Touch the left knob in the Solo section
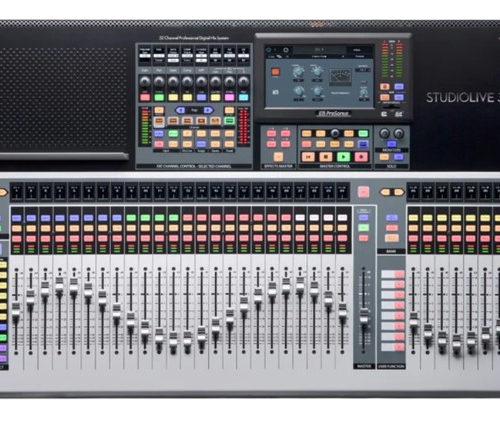Screen dimensions: 500x421 coord(384,134)
